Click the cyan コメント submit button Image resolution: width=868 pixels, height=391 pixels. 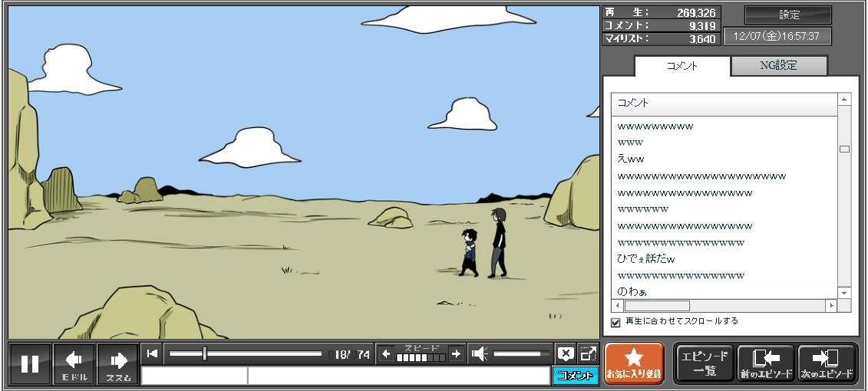coord(575,376)
